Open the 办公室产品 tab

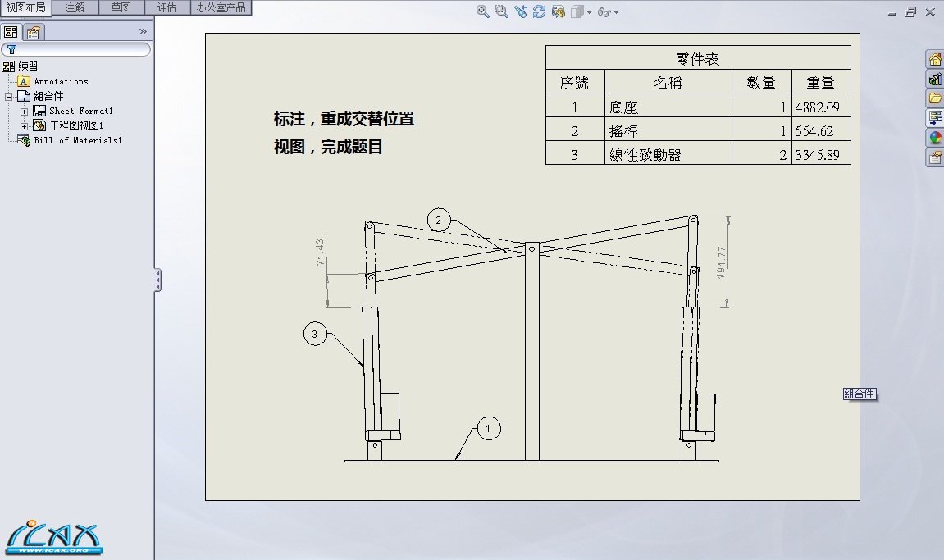(221, 7)
